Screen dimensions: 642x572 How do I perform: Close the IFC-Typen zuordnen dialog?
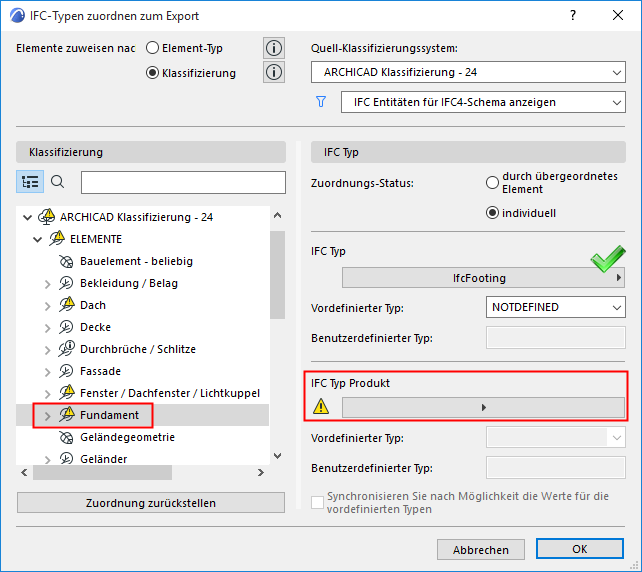(617, 16)
